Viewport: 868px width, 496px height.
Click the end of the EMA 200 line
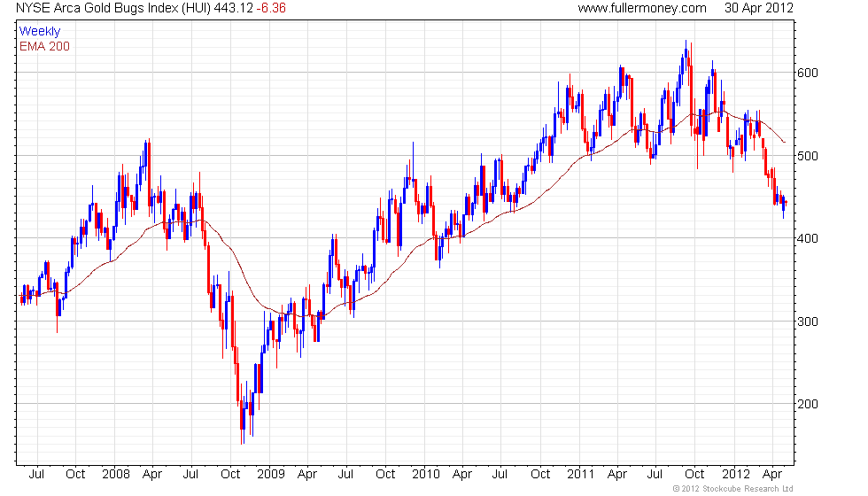(x=784, y=143)
